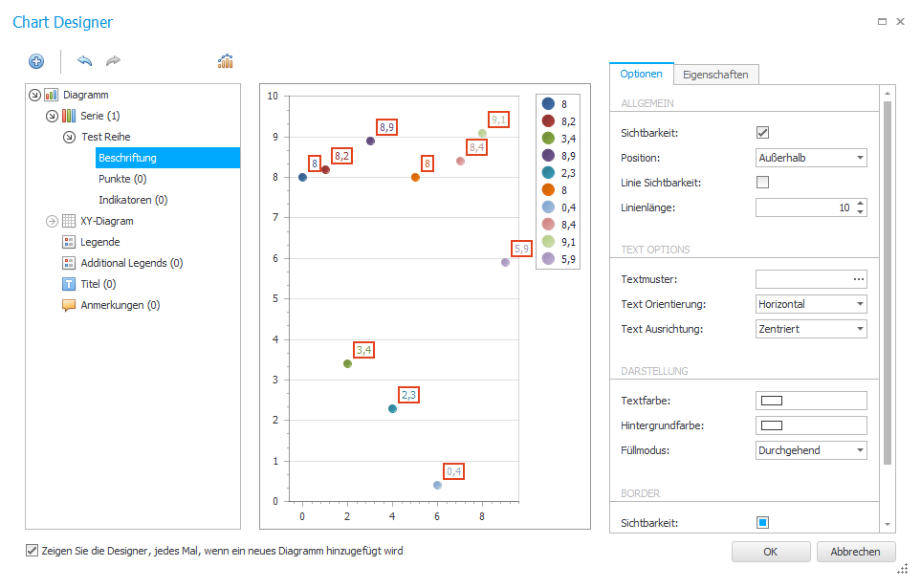Click the Serie (1) colored bars icon

(69, 116)
